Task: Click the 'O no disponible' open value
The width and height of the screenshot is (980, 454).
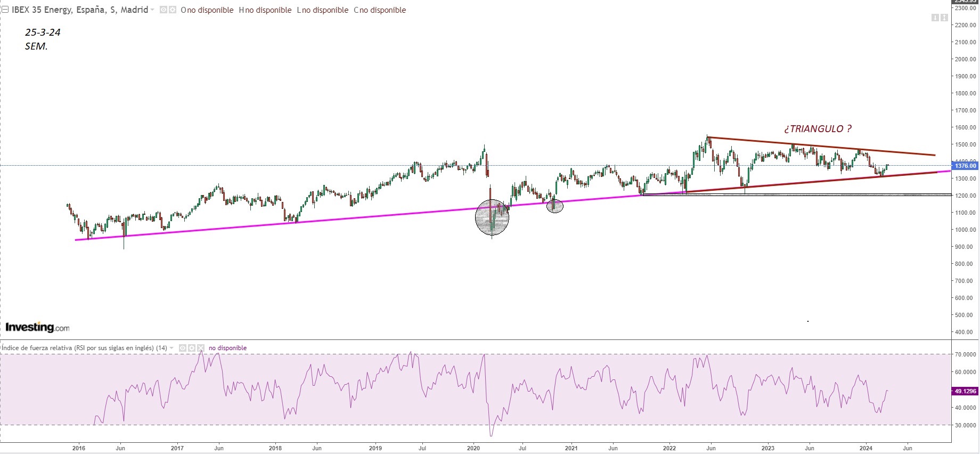Action: pos(207,10)
